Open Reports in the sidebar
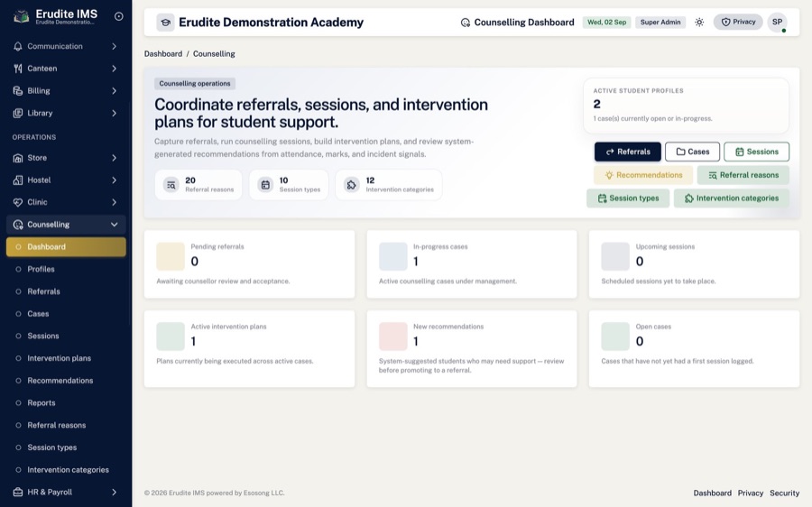 [x=66, y=403]
